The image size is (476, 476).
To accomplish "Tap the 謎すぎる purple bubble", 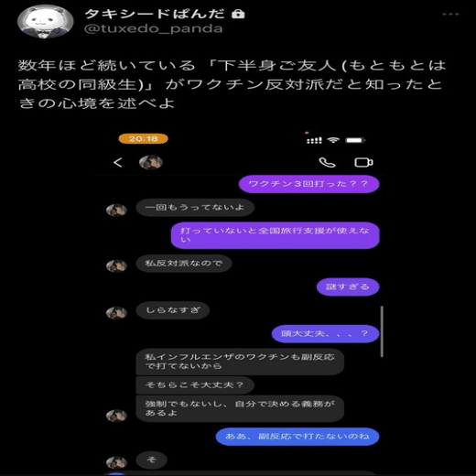I will (348, 287).
